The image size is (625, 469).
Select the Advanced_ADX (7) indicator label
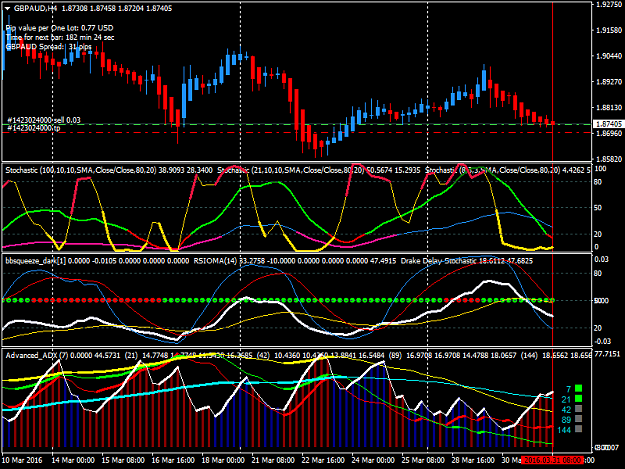click(63, 355)
